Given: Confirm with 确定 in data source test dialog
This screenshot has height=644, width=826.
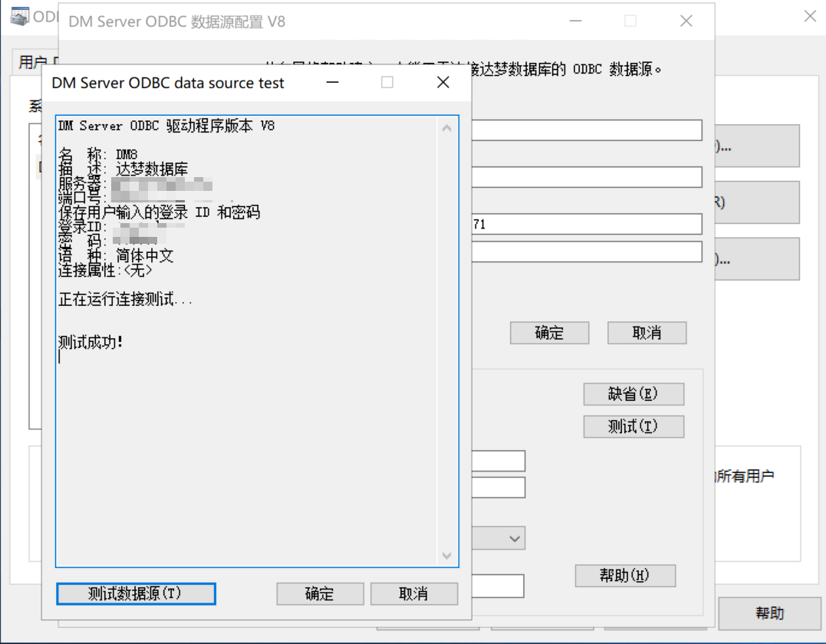Looking at the screenshot, I should pyautogui.click(x=320, y=594).
